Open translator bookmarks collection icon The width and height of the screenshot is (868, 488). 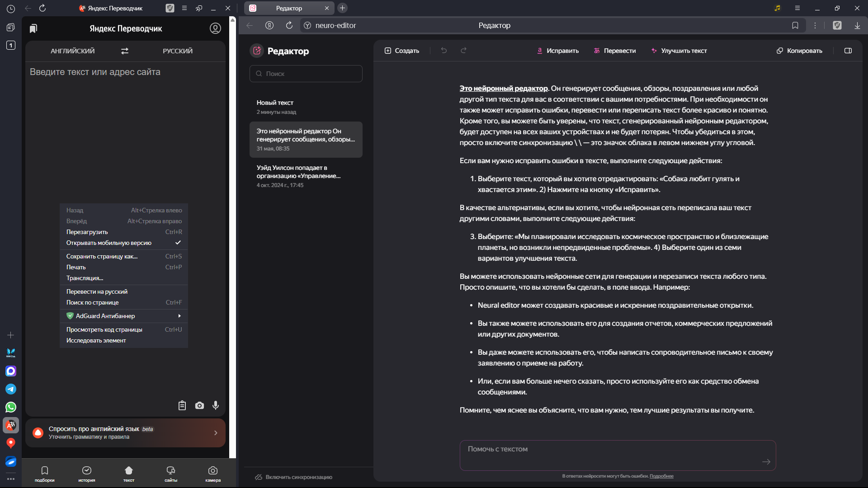pos(33,28)
